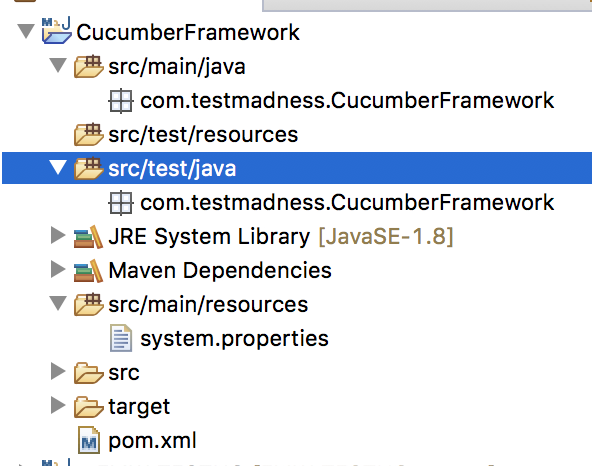Click the package icon under src/main/java

coord(121,101)
